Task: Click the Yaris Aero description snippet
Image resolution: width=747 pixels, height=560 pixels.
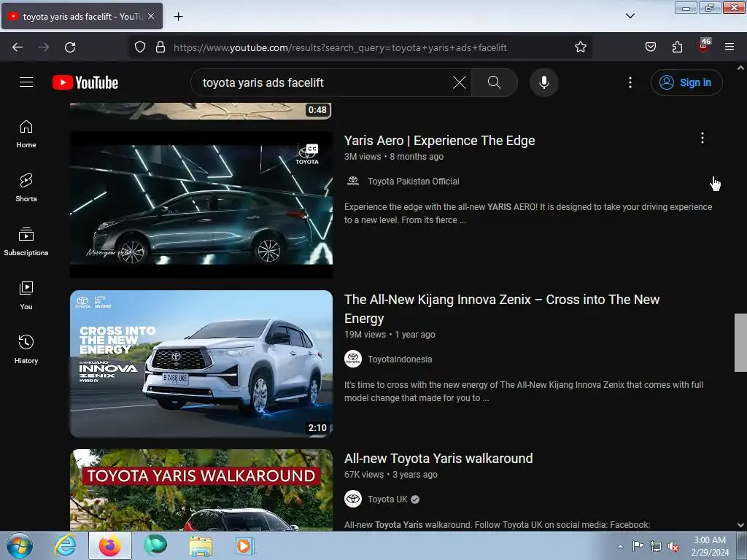Action: 528,214
